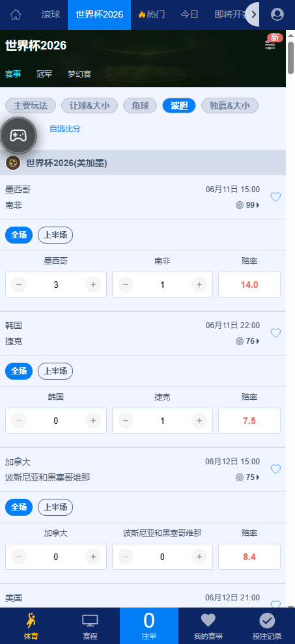
Task: Open 赛程 schedule icon in bottom bar
Action: pos(90,621)
